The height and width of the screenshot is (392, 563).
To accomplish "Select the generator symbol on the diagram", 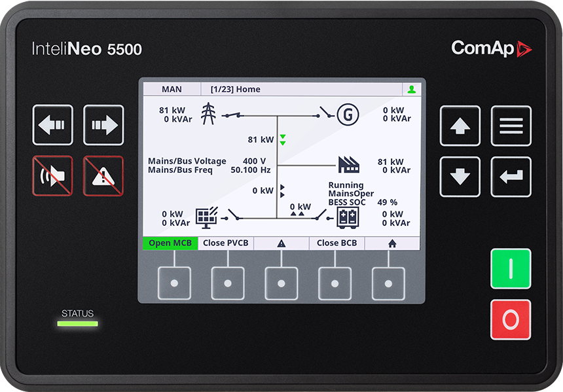I will coord(347,116).
